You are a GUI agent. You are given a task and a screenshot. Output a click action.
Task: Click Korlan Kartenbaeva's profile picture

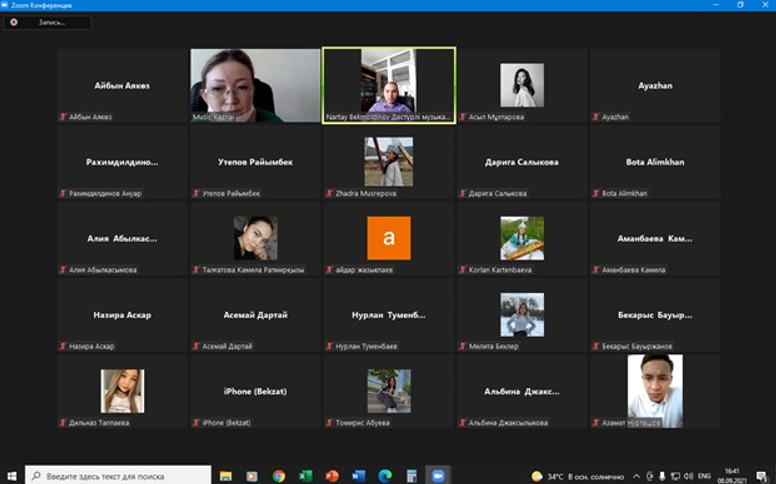[522, 238]
